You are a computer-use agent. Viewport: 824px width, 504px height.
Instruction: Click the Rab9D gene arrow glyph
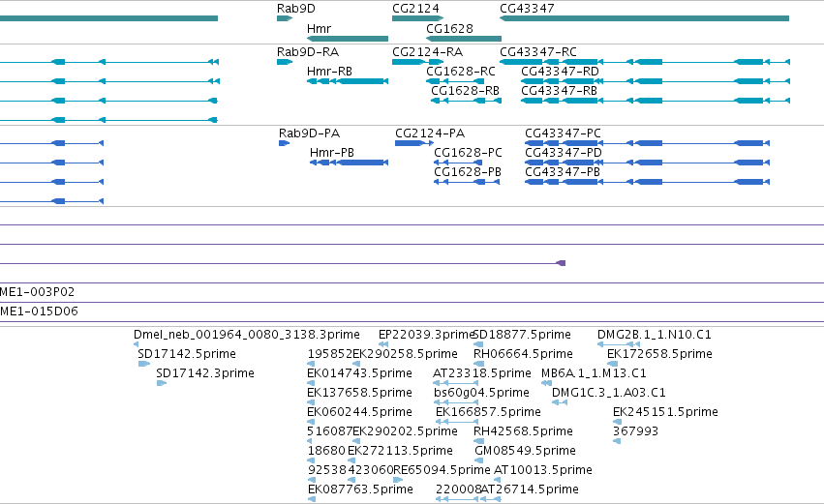point(285,18)
